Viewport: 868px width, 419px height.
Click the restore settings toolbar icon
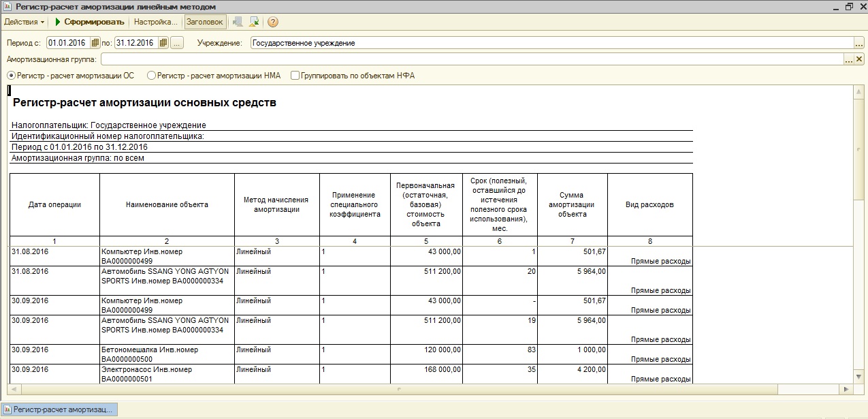coord(238,22)
